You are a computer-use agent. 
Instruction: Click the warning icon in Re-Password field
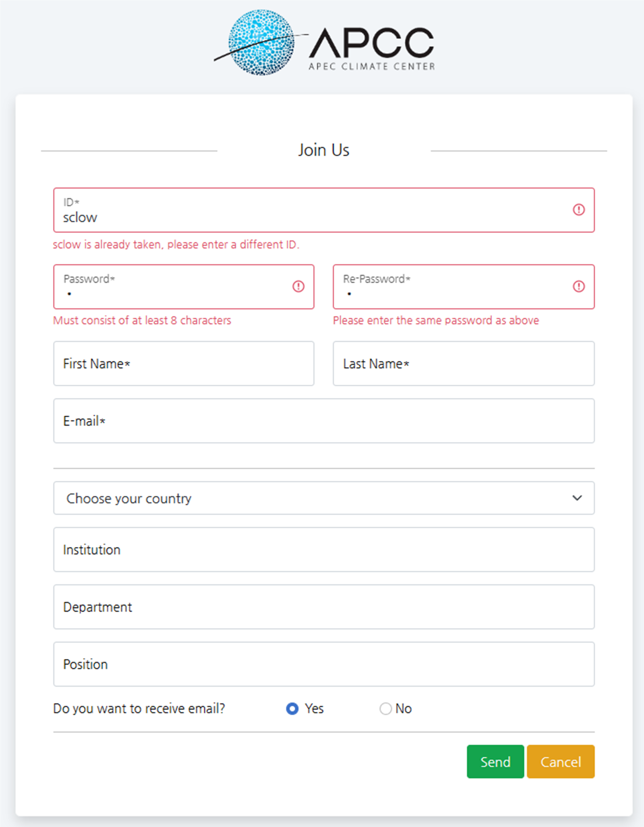click(x=578, y=286)
